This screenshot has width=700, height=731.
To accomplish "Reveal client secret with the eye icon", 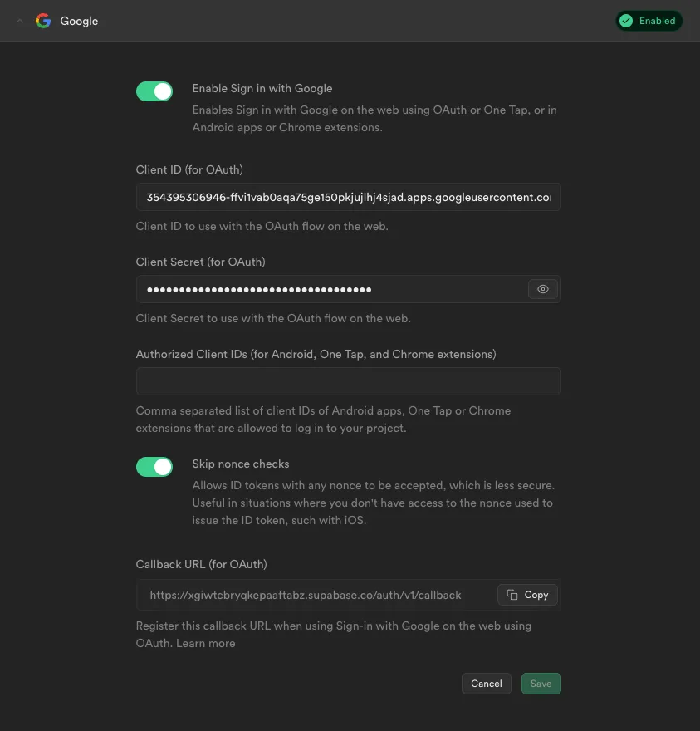I will pos(543,289).
